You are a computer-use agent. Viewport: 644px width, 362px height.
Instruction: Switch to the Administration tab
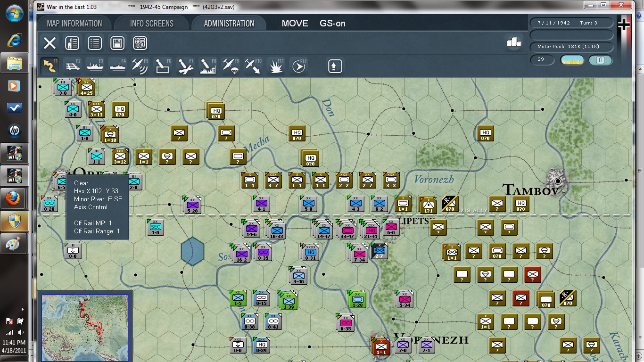229,24
